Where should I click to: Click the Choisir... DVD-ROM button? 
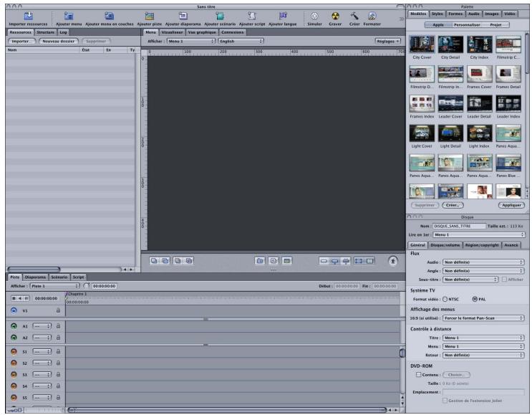click(456, 375)
